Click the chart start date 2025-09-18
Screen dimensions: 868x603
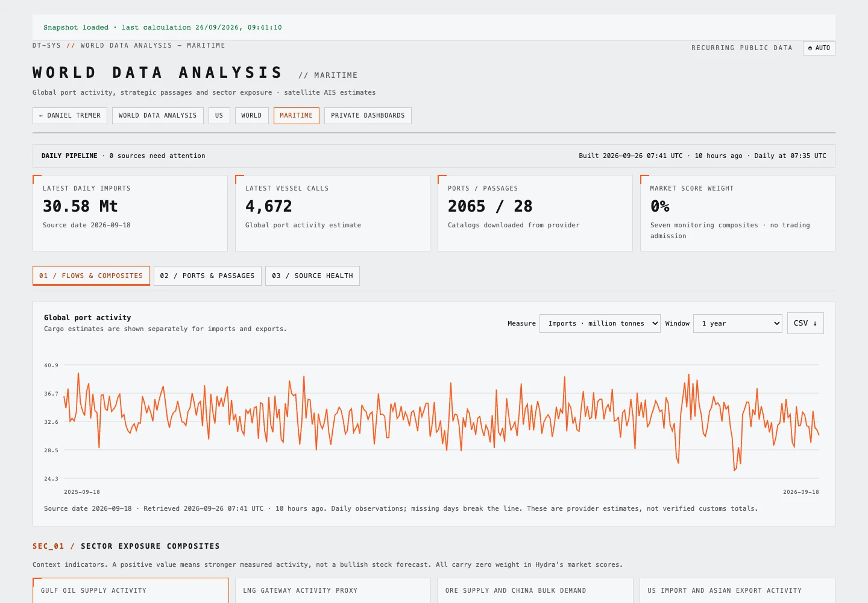(x=82, y=492)
